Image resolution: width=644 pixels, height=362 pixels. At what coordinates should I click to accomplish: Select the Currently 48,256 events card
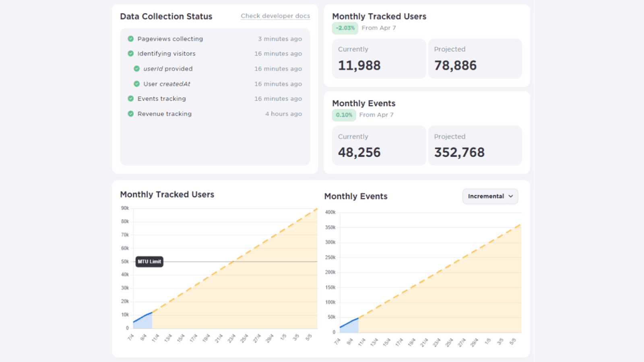tap(378, 146)
